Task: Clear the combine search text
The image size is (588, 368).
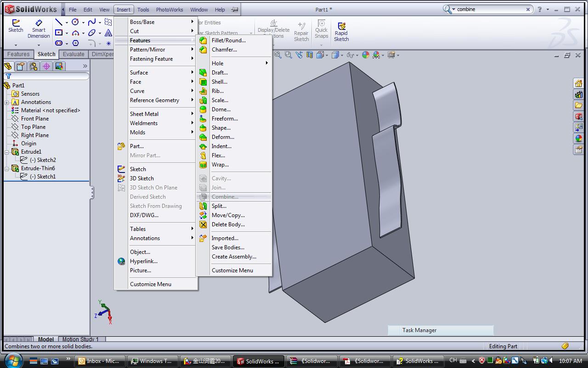Action: click(528, 9)
